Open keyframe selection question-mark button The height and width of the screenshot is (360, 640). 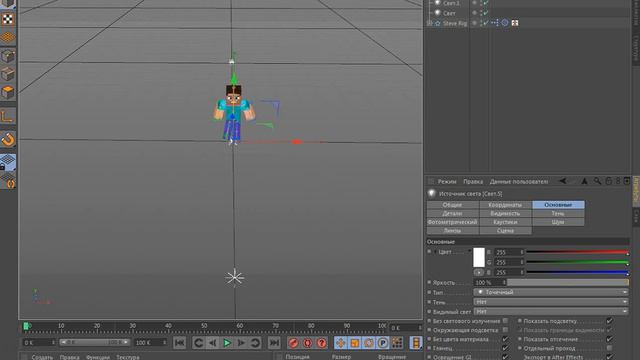[x=322, y=343]
